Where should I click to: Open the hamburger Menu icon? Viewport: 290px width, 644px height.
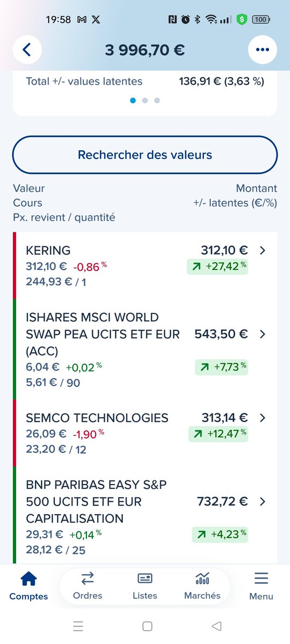point(261,578)
